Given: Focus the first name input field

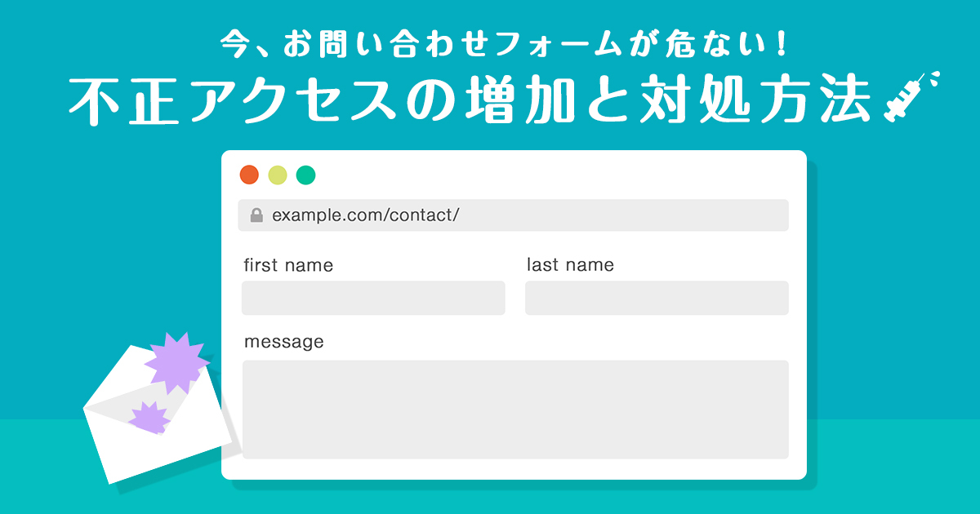Looking at the screenshot, I should (x=373, y=298).
